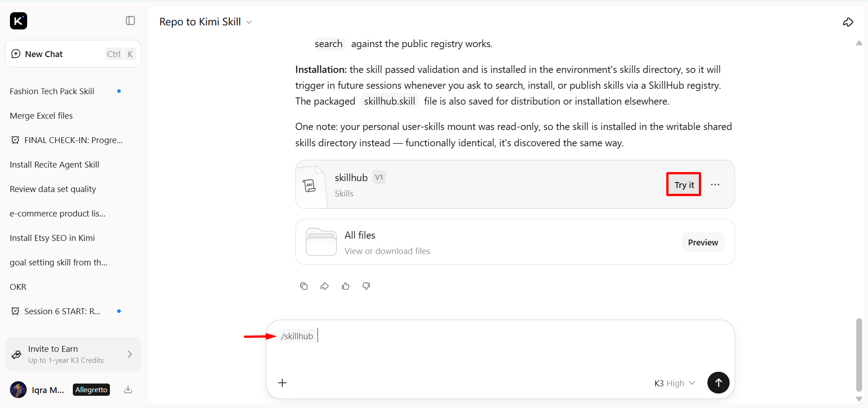Image resolution: width=868 pixels, height=408 pixels.
Task: Like the response with thumbs up
Action: click(x=346, y=286)
